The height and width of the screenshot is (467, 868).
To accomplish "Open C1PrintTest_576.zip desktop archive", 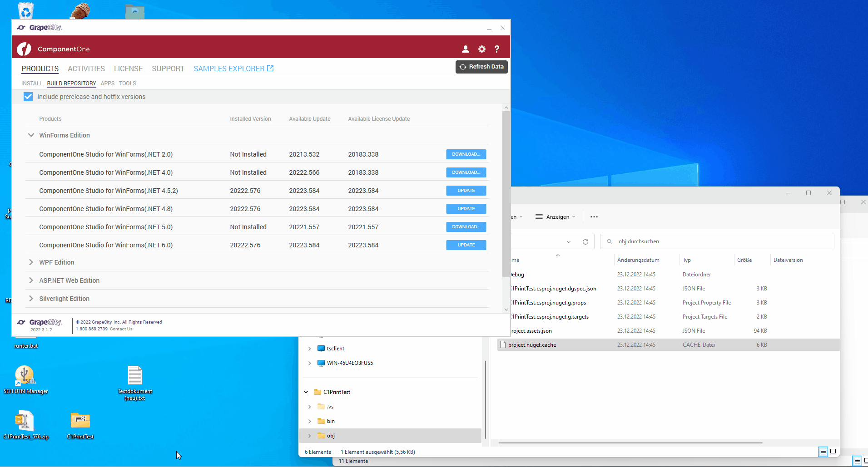I will pos(25,425).
